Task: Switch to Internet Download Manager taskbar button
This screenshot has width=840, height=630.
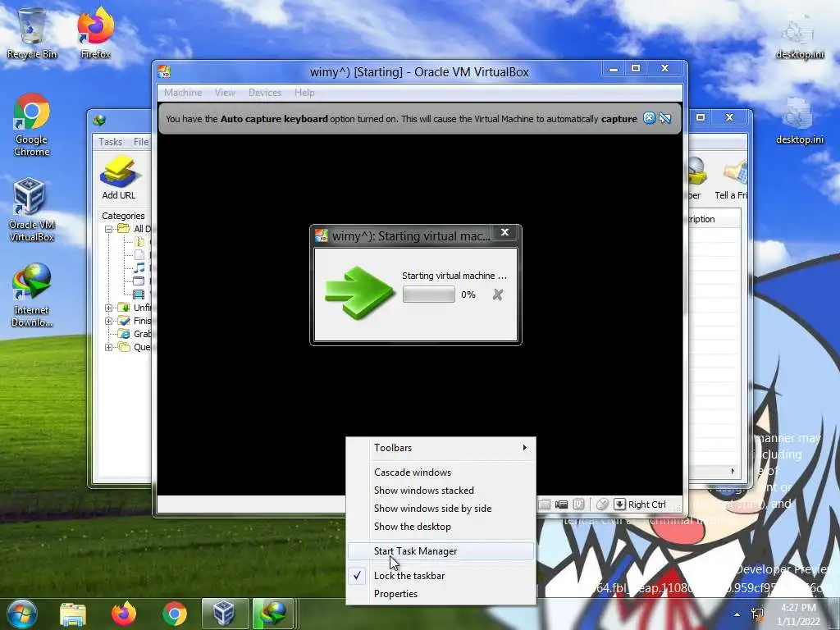Action: 273,614
